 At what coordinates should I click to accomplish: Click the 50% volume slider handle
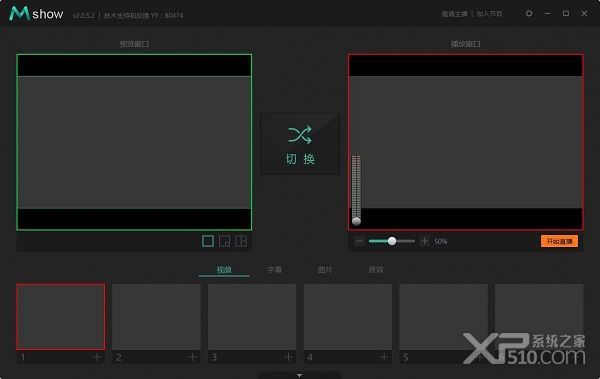click(x=392, y=241)
